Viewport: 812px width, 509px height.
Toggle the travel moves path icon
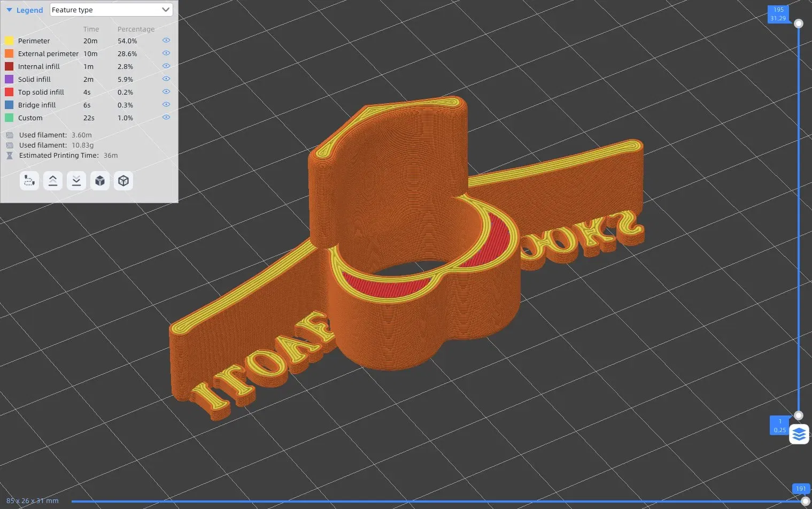pyautogui.click(x=29, y=181)
